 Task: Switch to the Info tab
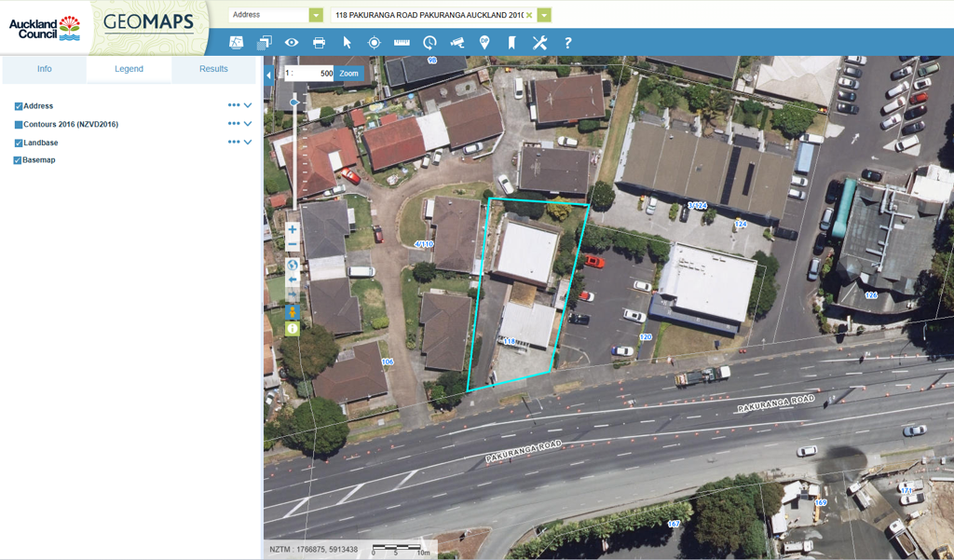pyautogui.click(x=45, y=69)
